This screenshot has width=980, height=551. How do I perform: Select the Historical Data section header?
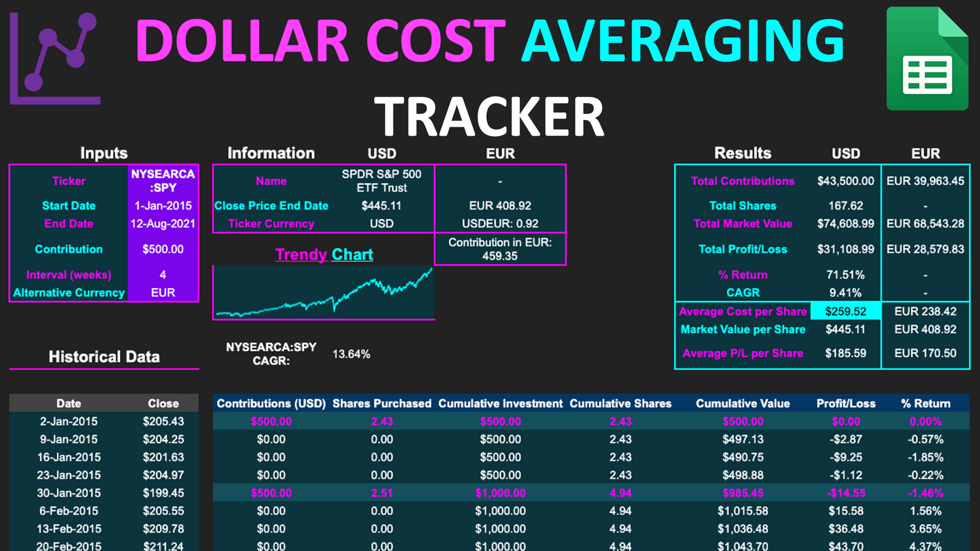(x=104, y=356)
